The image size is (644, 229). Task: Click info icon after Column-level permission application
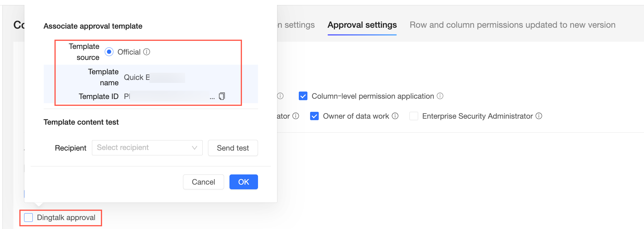(x=440, y=96)
